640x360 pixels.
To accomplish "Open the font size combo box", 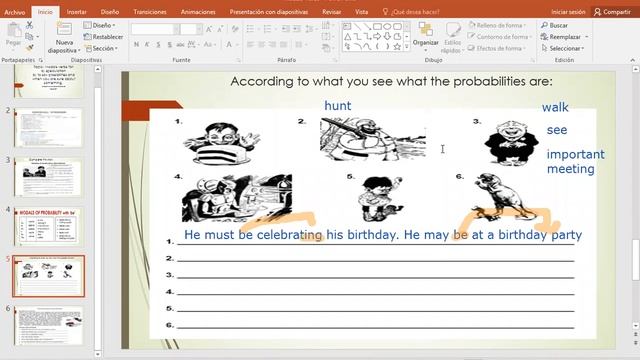I will (191, 29).
